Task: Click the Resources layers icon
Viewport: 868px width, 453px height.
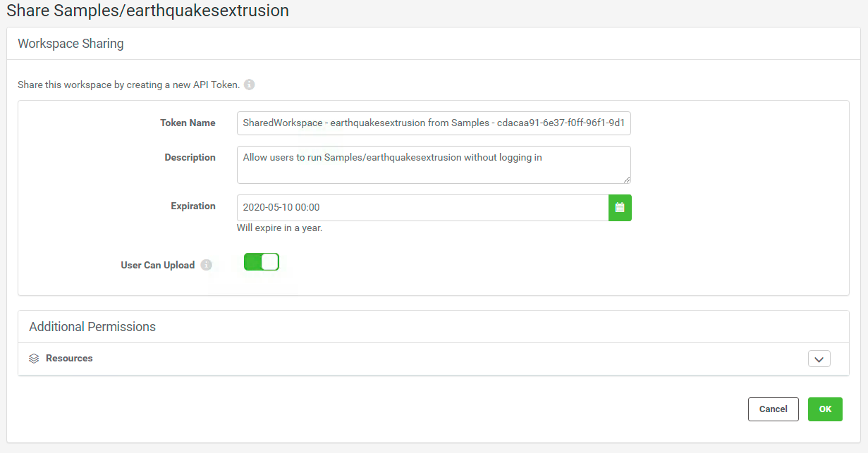Action: [34, 359]
